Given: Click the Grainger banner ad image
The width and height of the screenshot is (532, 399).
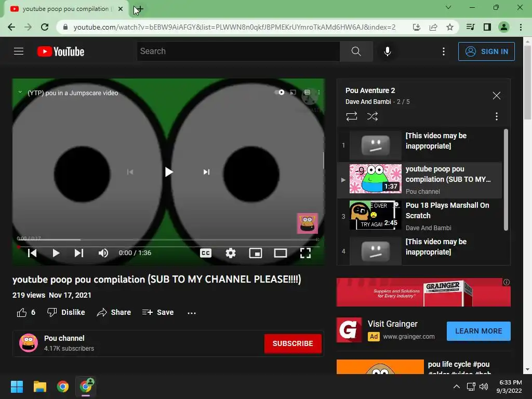Looking at the screenshot, I should [423, 292].
